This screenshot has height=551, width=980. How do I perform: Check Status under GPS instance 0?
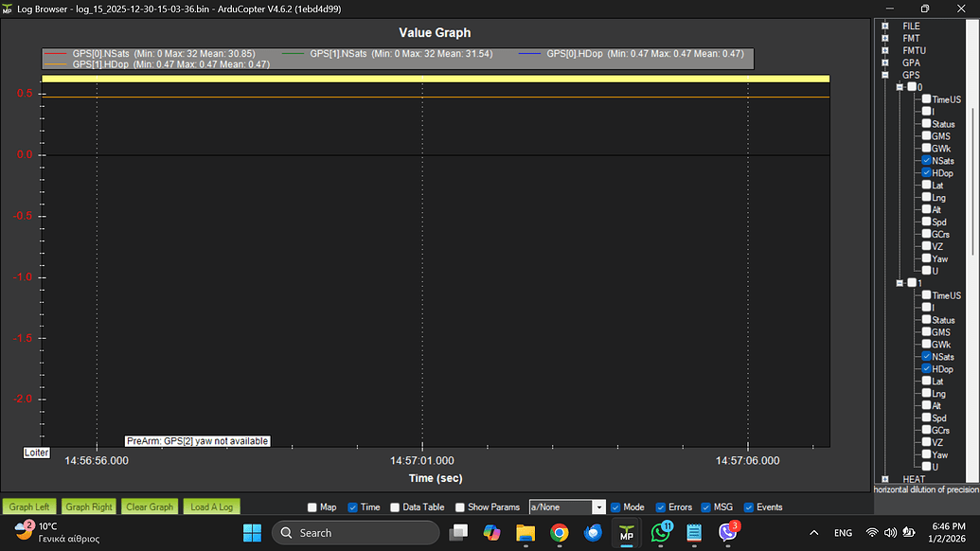(x=926, y=124)
